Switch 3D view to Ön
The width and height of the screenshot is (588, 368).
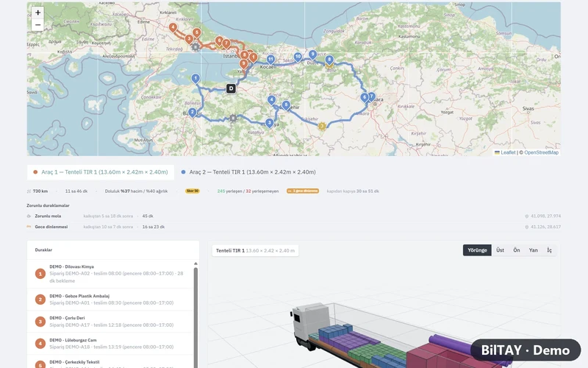(x=517, y=250)
